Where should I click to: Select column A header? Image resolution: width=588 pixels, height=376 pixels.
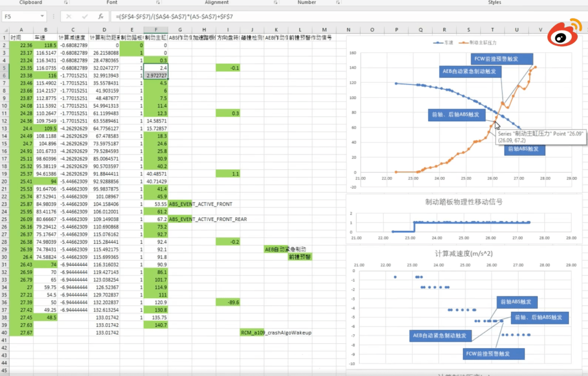(x=21, y=29)
